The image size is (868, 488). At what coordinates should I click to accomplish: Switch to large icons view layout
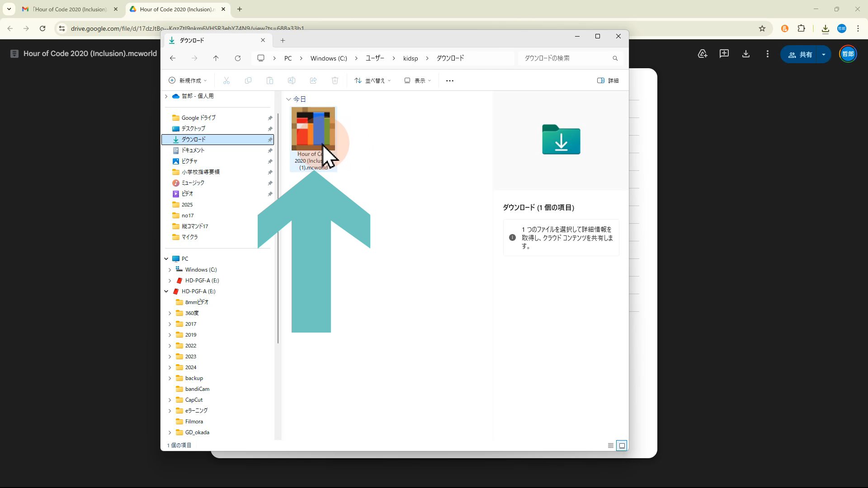pyautogui.click(x=622, y=446)
